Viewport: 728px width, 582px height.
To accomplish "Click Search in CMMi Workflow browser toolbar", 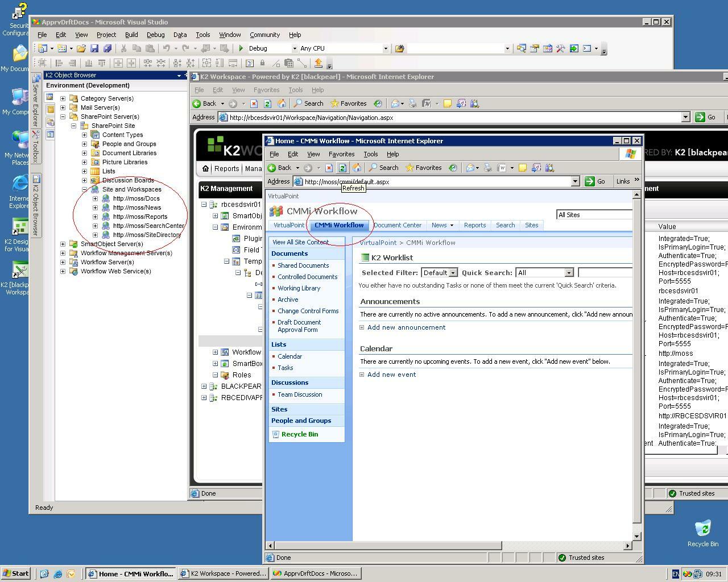I will (x=383, y=168).
